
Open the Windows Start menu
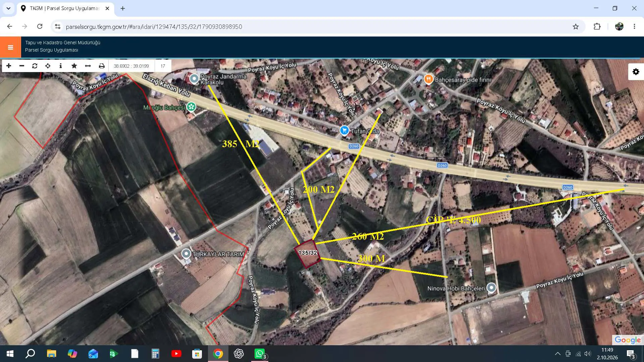[x=10, y=354]
